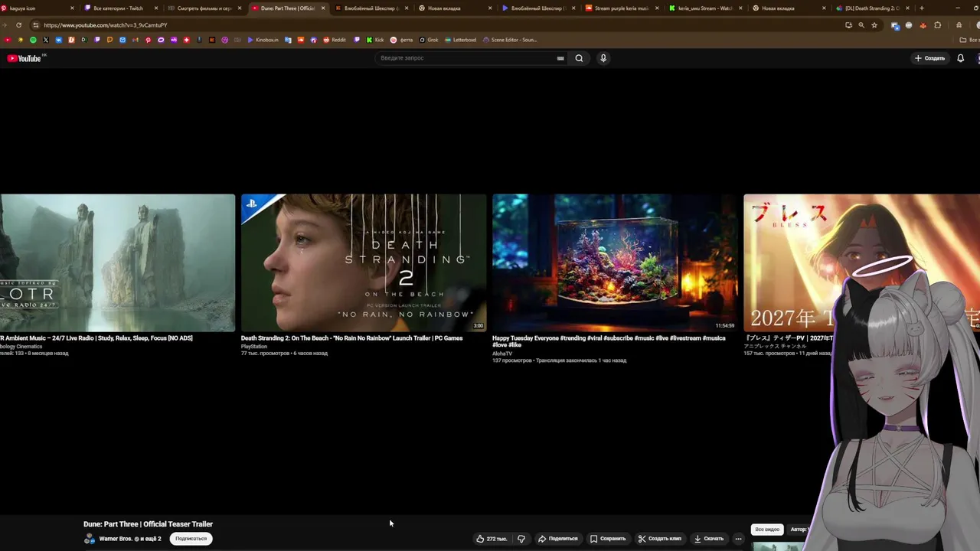Click the zoom magnifier icon in address bar
The image size is (980, 551).
pos(861,25)
